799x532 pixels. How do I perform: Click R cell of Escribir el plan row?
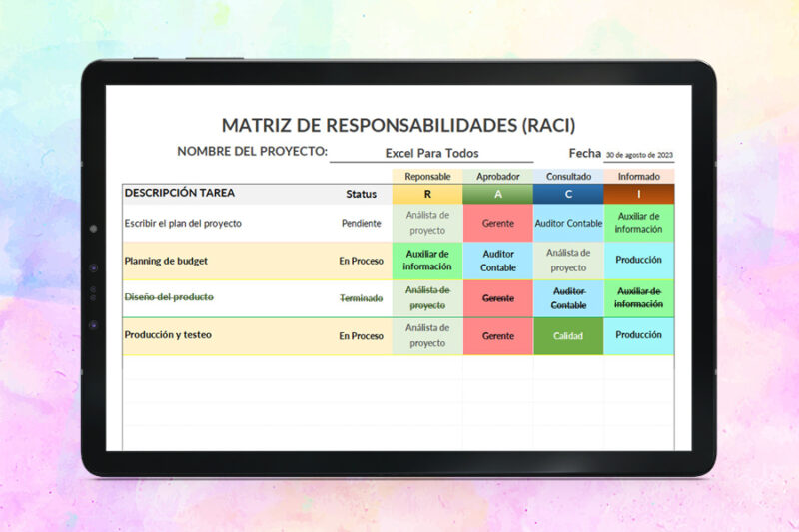[x=427, y=223]
